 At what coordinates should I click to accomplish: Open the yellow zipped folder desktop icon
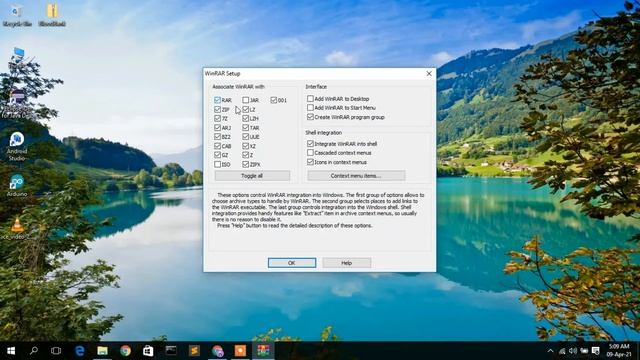(52, 16)
